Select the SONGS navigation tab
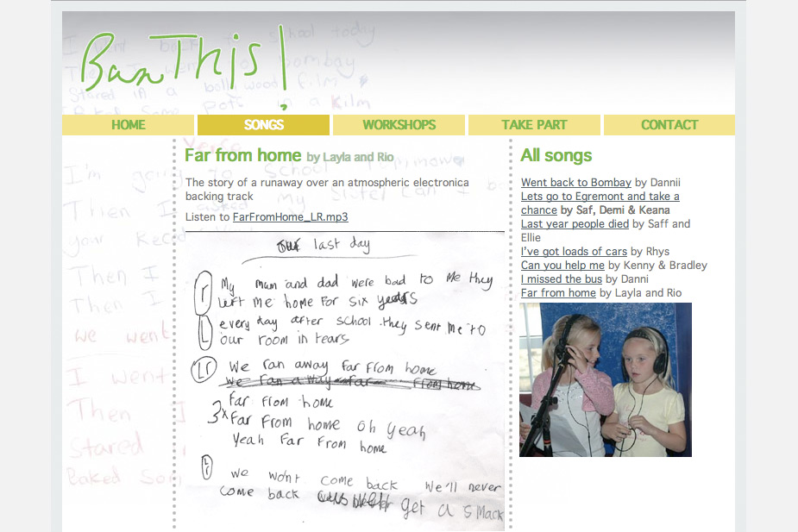 pyautogui.click(x=263, y=125)
